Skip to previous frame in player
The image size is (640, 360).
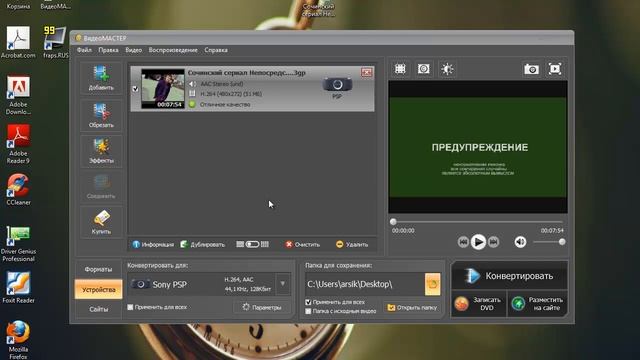463,242
